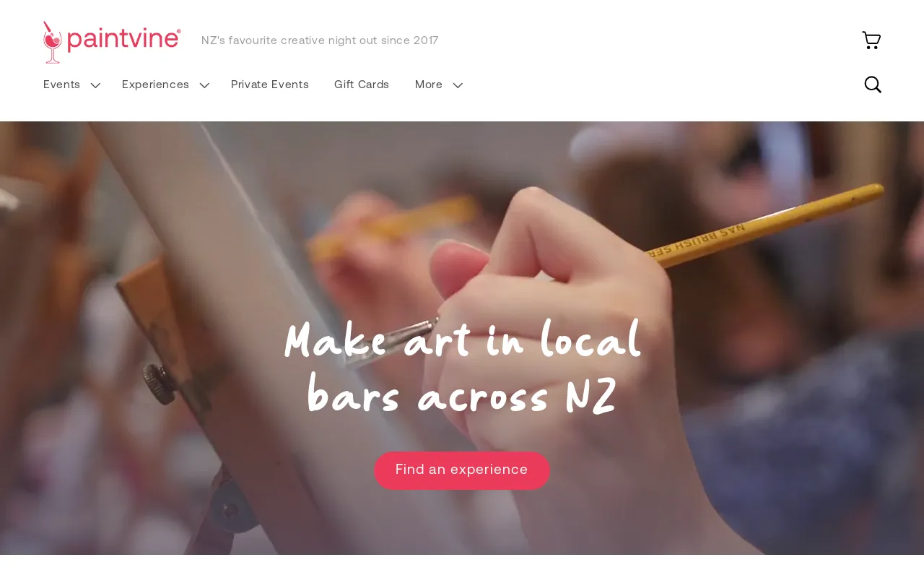Click the tagline about NZ's favourite creative night
This screenshot has height=578, width=924.
point(320,40)
